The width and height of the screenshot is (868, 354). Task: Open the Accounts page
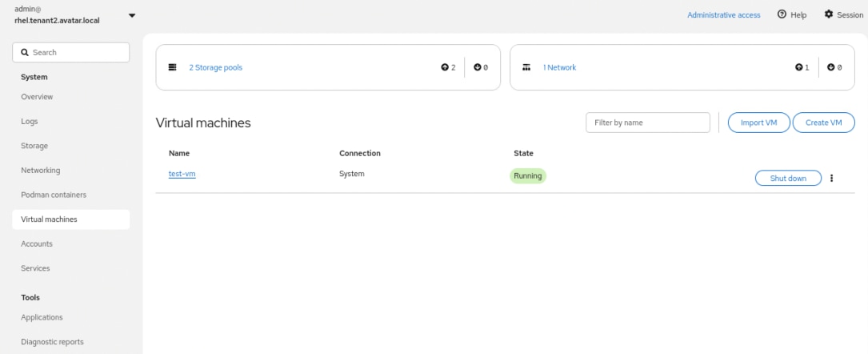pos(37,243)
